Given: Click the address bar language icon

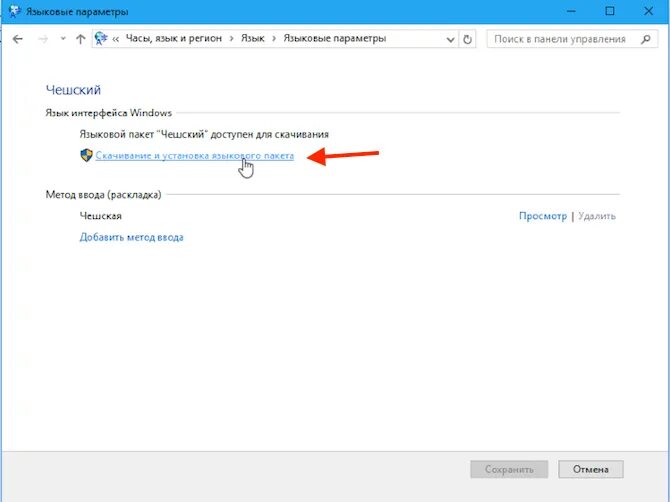Looking at the screenshot, I should click(x=101, y=38).
